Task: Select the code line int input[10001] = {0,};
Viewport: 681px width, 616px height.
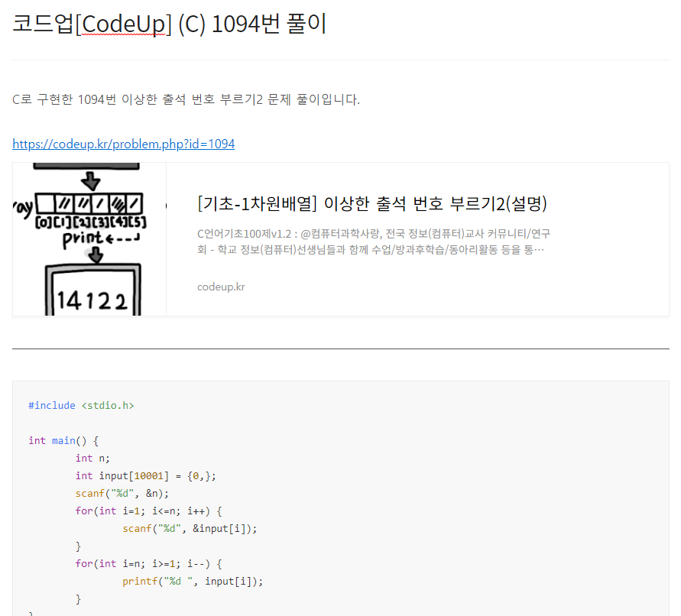Action: pos(145,475)
